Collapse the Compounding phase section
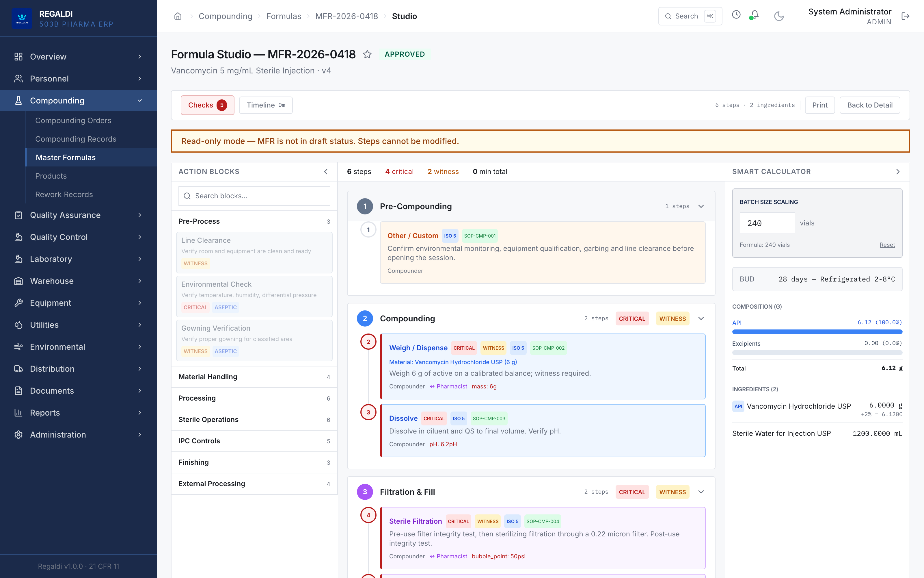 pos(701,318)
